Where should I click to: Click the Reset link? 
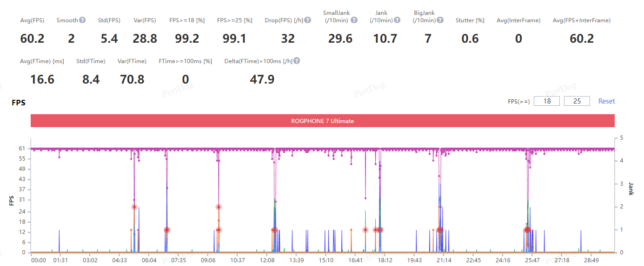pyautogui.click(x=606, y=101)
